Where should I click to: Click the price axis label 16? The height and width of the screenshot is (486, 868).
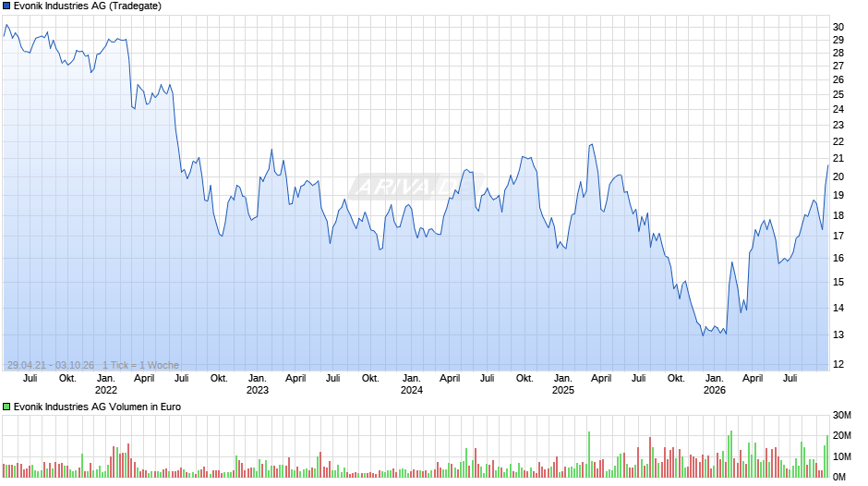click(x=838, y=258)
